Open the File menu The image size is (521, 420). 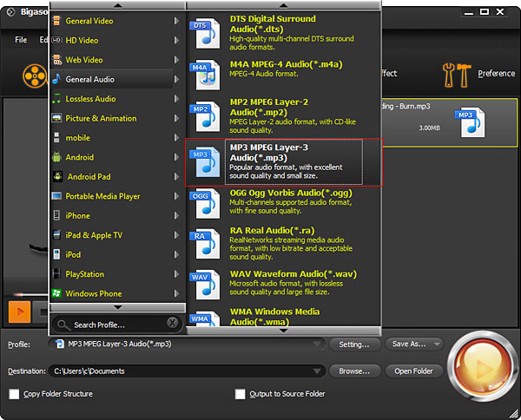click(21, 40)
